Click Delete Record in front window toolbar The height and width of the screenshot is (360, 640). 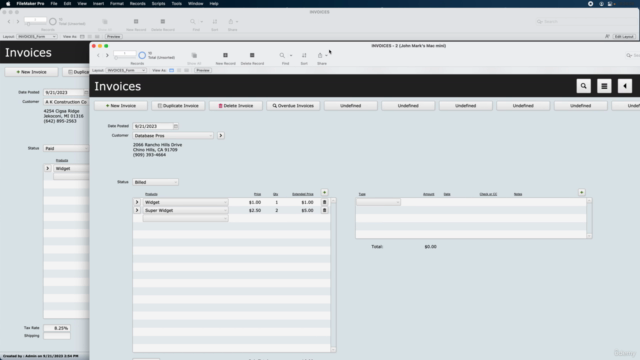[252, 58]
